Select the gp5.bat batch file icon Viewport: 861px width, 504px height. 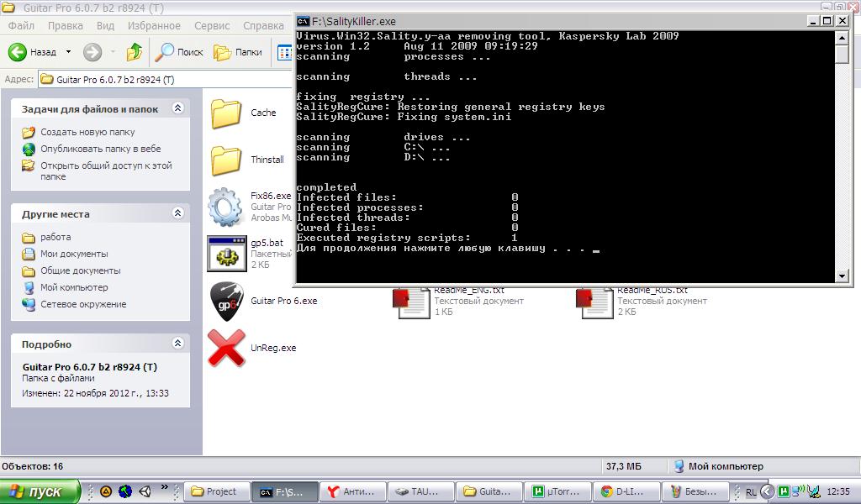[x=227, y=254]
